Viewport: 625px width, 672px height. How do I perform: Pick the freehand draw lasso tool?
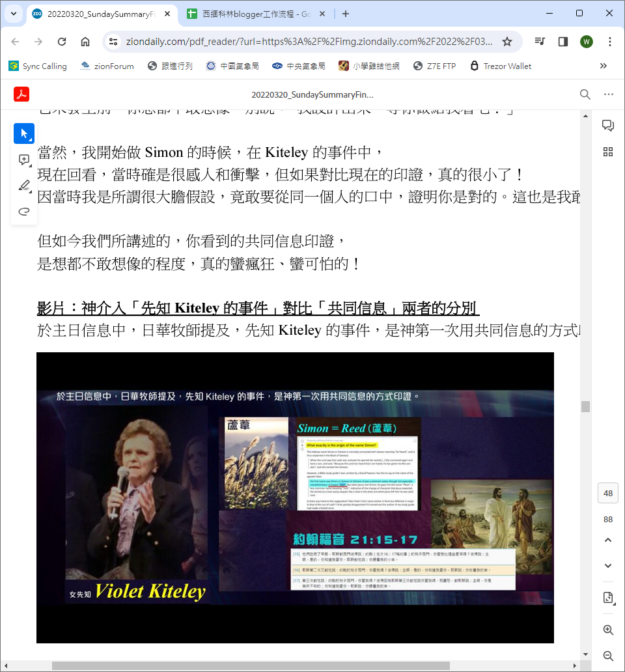24,211
